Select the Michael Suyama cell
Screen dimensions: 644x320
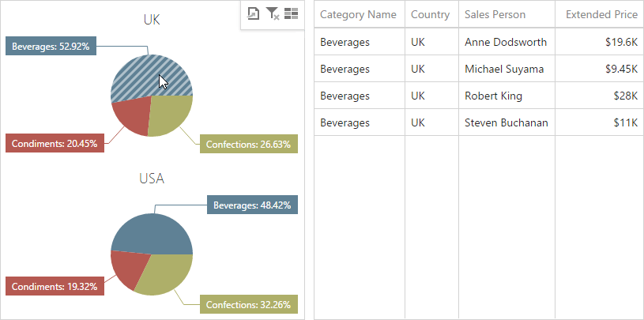point(504,69)
